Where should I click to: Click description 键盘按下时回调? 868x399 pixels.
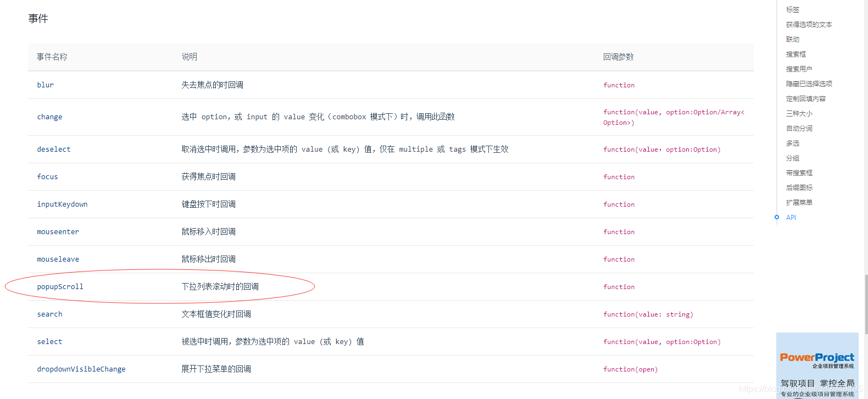209,204
